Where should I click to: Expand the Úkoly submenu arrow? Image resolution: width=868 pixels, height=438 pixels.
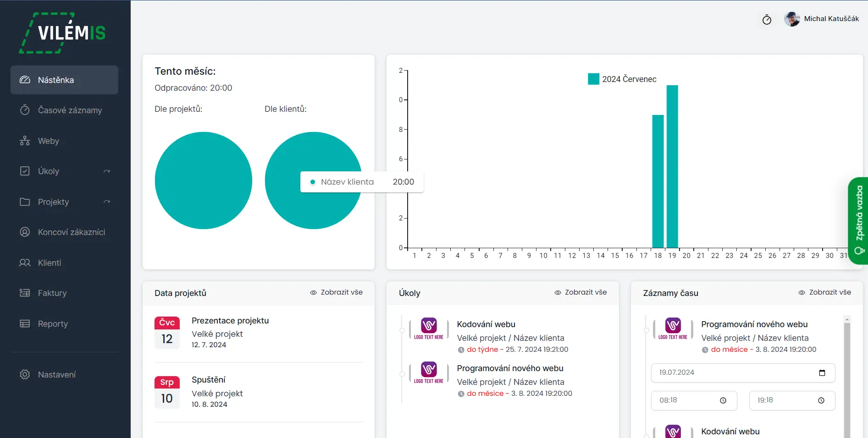pyautogui.click(x=107, y=171)
